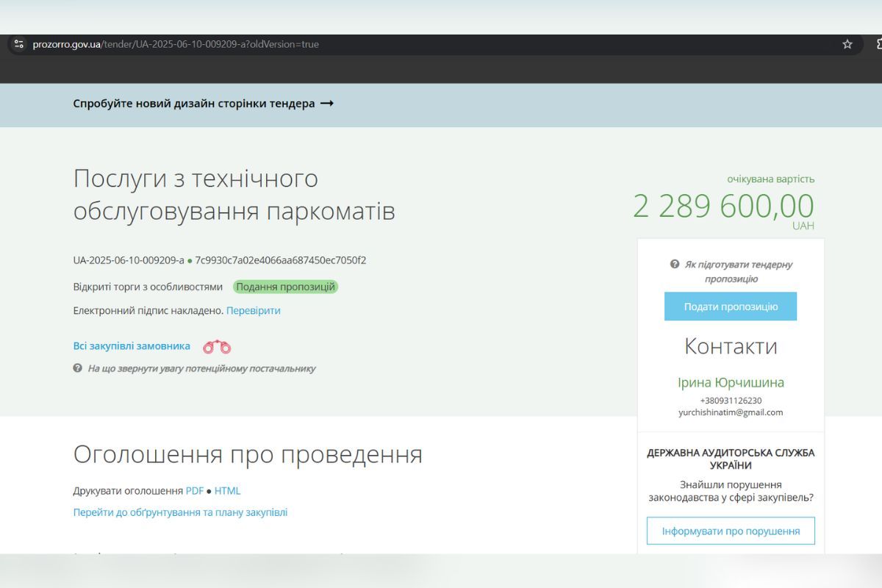Click the Інформувати про порушення button
Screen dimensions: 882x588
(x=731, y=530)
